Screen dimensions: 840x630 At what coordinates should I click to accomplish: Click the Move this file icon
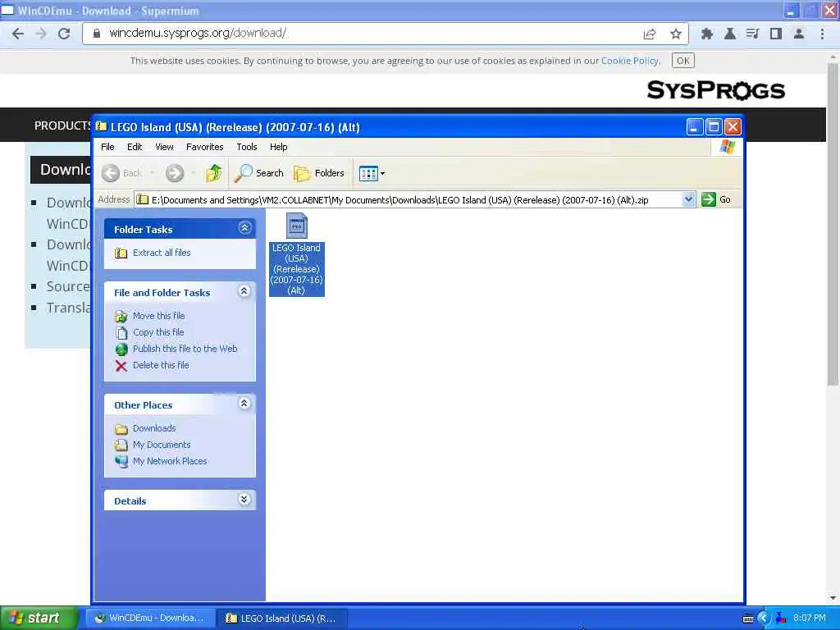tap(121, 317)
